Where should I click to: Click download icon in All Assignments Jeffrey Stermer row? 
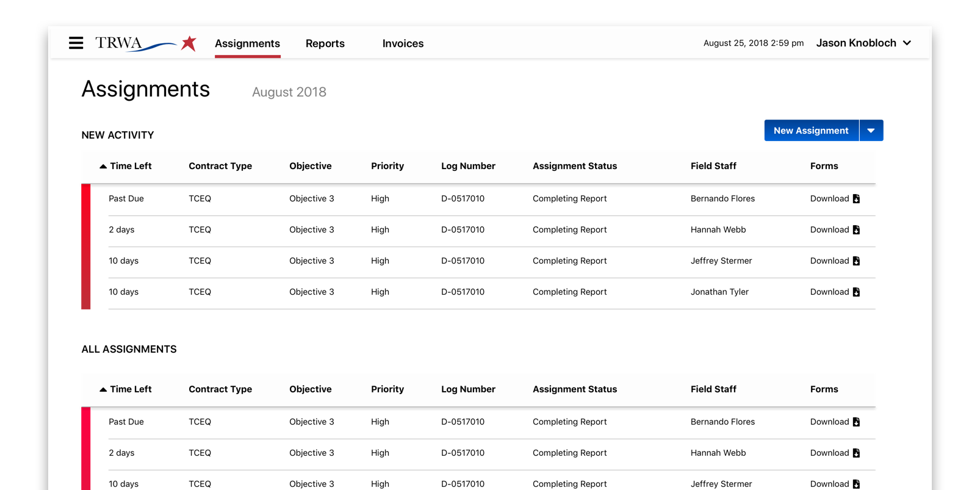pos(856,485)
